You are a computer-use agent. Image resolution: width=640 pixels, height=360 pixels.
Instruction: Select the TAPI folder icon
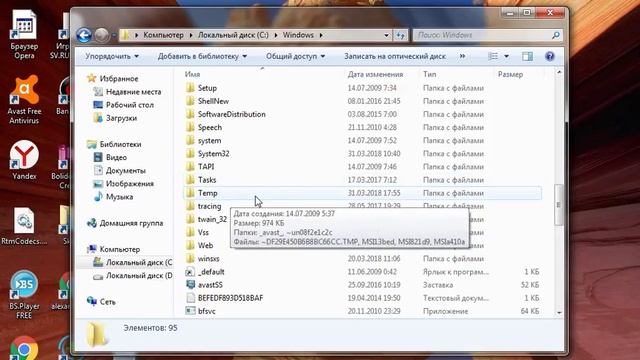pyautogui.click(x=190, y=167)
